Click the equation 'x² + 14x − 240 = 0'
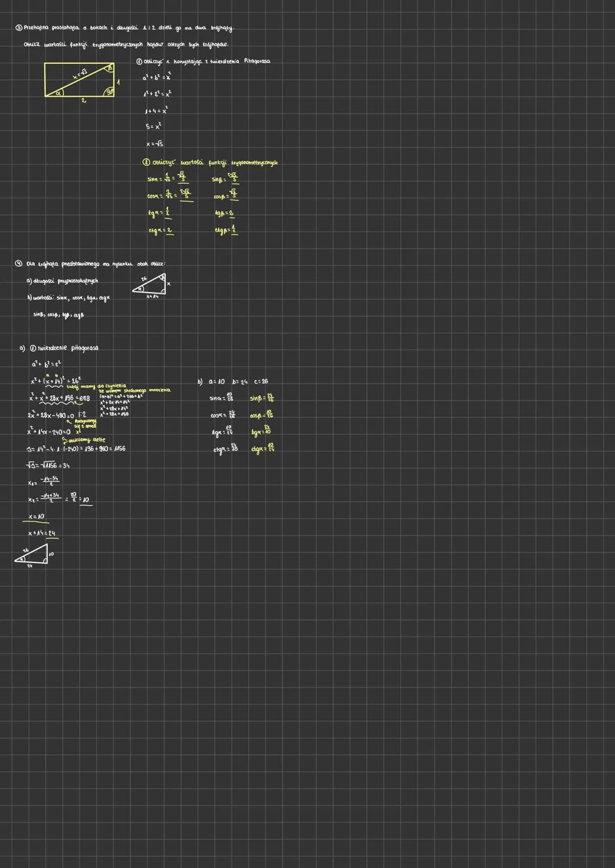This screenshot has height=868, width=615. coord(49,431)
